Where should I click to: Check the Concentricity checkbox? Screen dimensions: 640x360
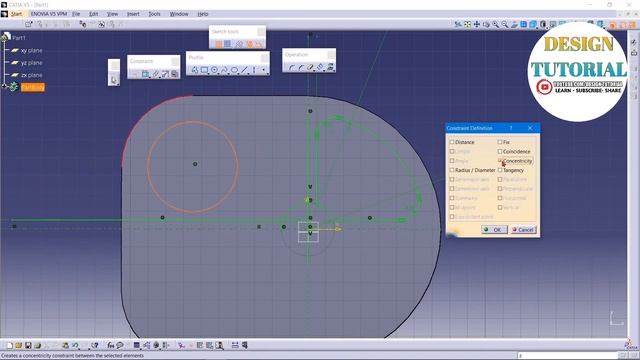500,161
